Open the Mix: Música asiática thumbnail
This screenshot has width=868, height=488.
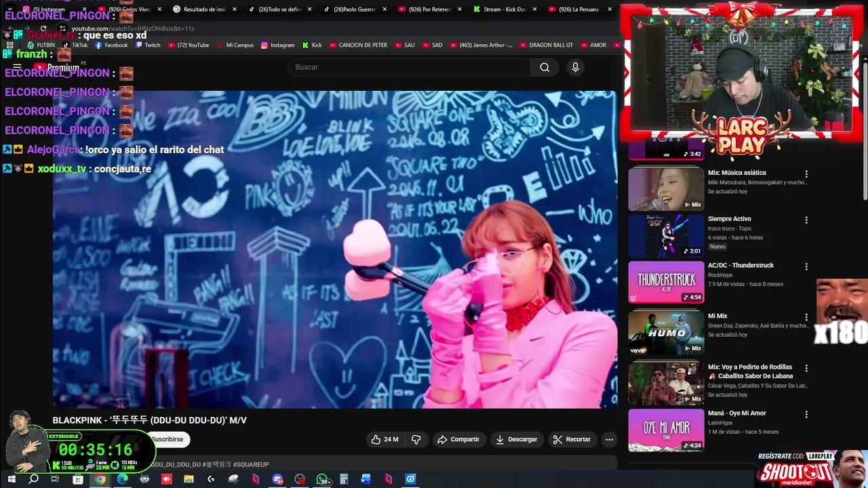point(666,189)
